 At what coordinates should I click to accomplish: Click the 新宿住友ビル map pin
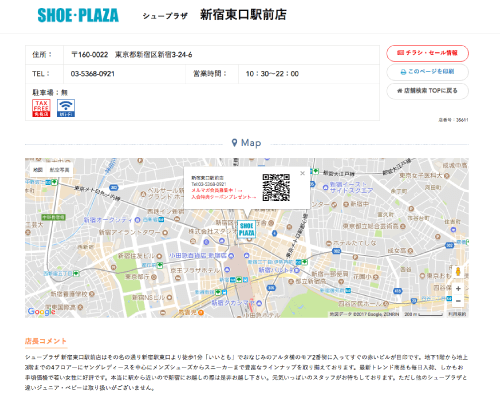point(159,256)
